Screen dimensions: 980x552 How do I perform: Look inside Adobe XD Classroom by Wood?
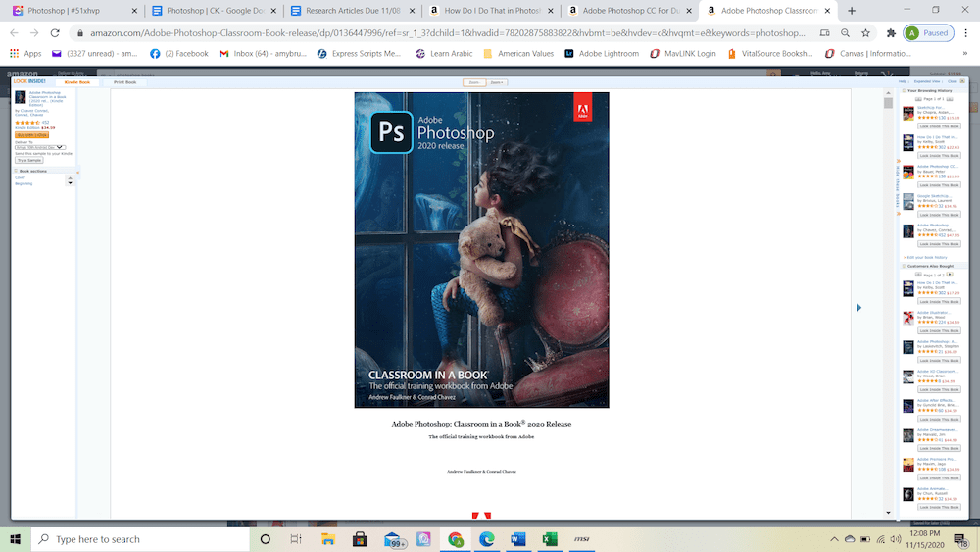(939, 389)
